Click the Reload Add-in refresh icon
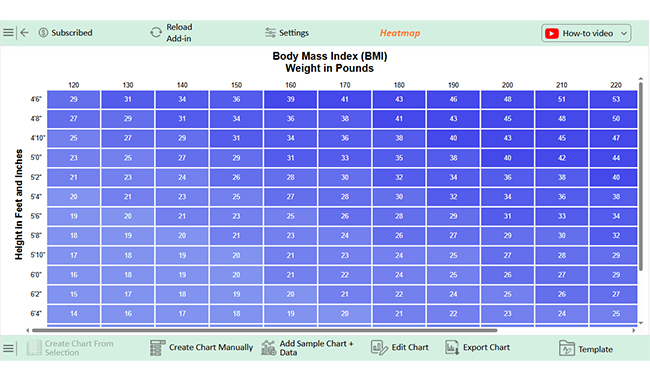650x381 pixels. (156, 32)
